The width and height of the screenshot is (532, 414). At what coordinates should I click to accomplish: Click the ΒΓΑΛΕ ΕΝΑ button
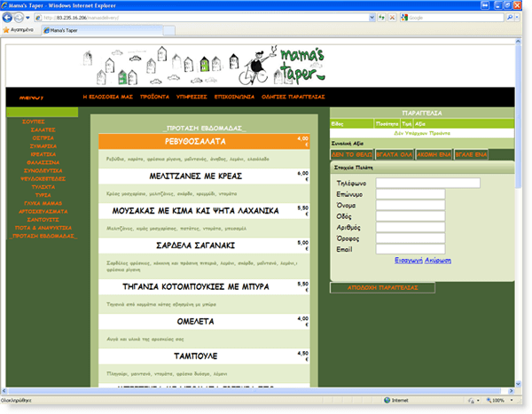pos(471,155)
